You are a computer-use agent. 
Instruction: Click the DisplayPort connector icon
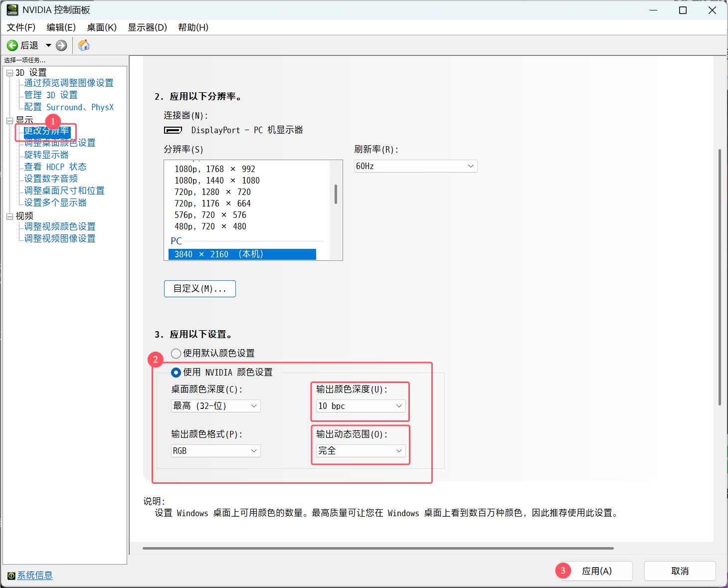pyautogui.click(x=173, y=130)
